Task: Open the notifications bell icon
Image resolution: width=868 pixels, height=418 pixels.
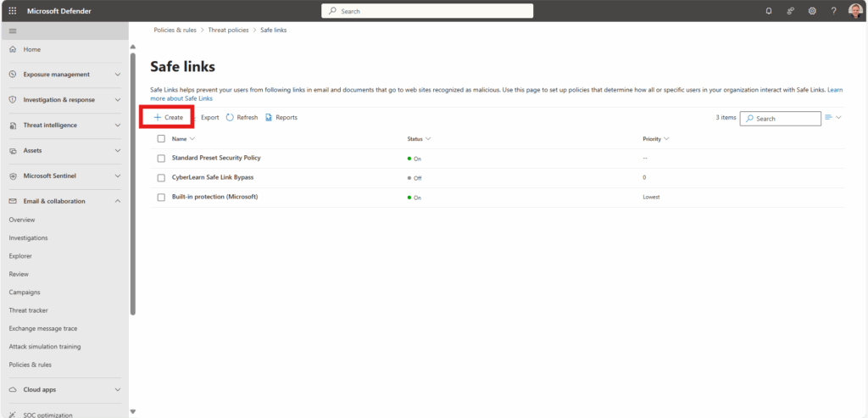Action: click(x=768, y=11)
